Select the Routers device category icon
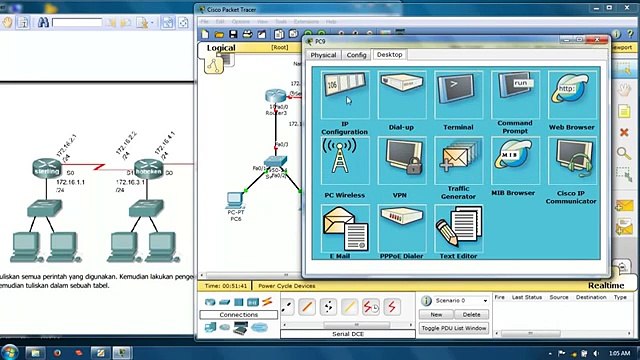The height and width of the screenshot is (360, 640). (x=210, y=302)
